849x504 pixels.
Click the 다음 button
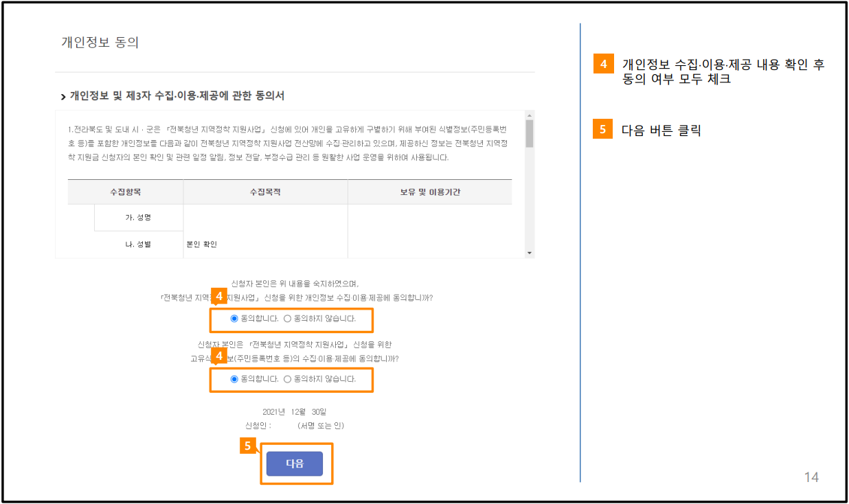coord(295,463)
